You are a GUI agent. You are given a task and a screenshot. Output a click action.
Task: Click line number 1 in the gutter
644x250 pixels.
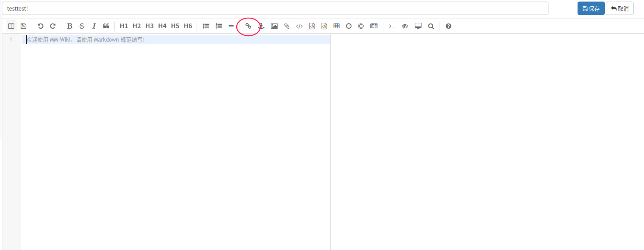(x=11, y=39)
